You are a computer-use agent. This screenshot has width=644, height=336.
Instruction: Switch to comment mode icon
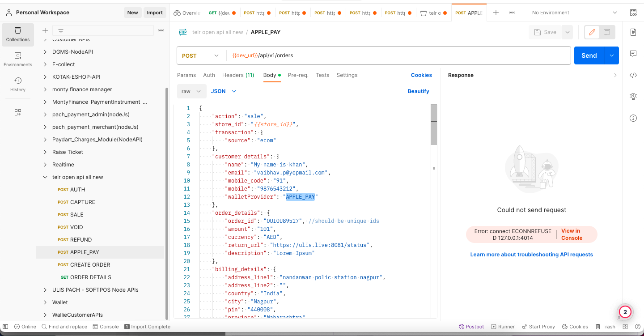607,32
